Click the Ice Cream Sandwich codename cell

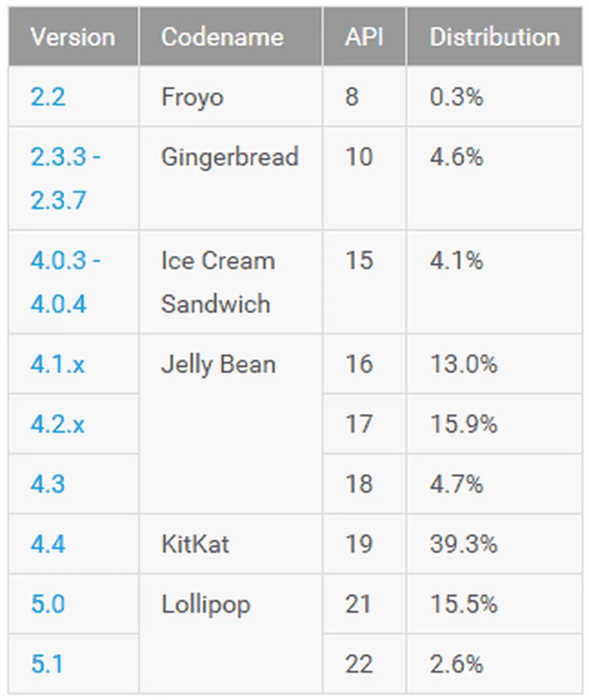coord(217,282)
